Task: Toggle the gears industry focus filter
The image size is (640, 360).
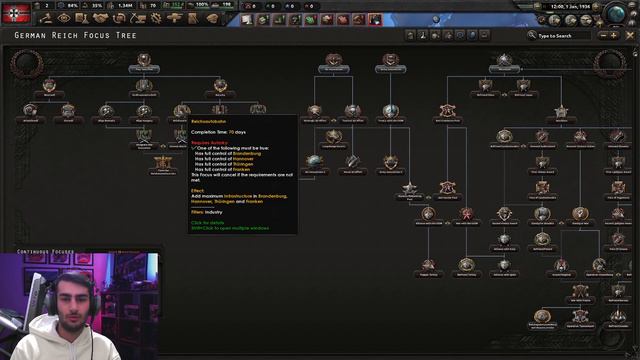Action: pos(435,36)
